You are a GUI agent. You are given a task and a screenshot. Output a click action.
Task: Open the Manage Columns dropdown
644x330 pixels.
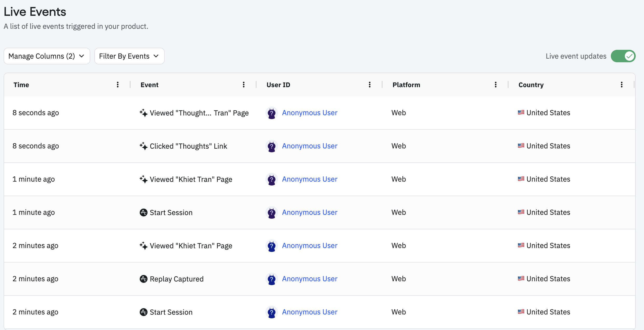tap(47, 56)
